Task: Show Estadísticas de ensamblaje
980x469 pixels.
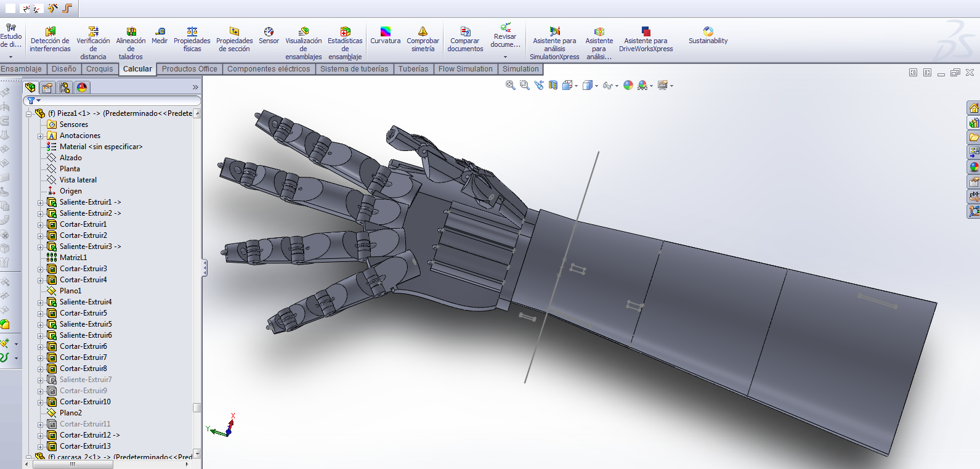Action: [345, 43]
